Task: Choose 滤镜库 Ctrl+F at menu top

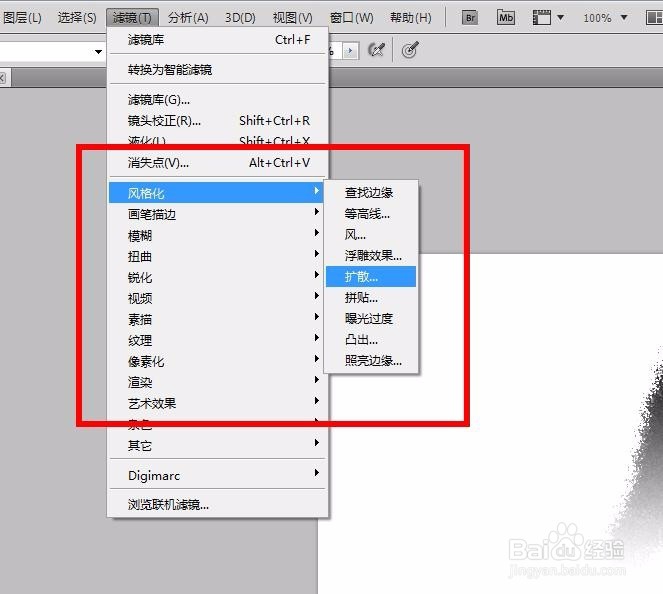Action: (218, 40)
